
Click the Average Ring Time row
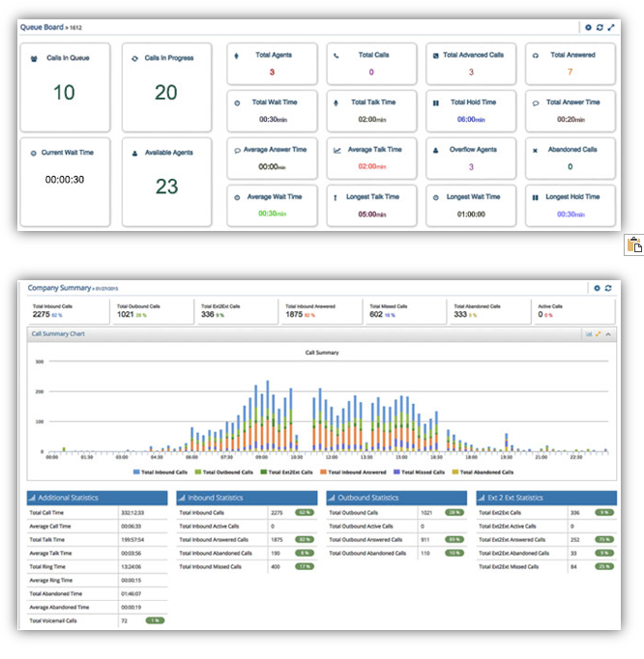[x=97, y=581]
